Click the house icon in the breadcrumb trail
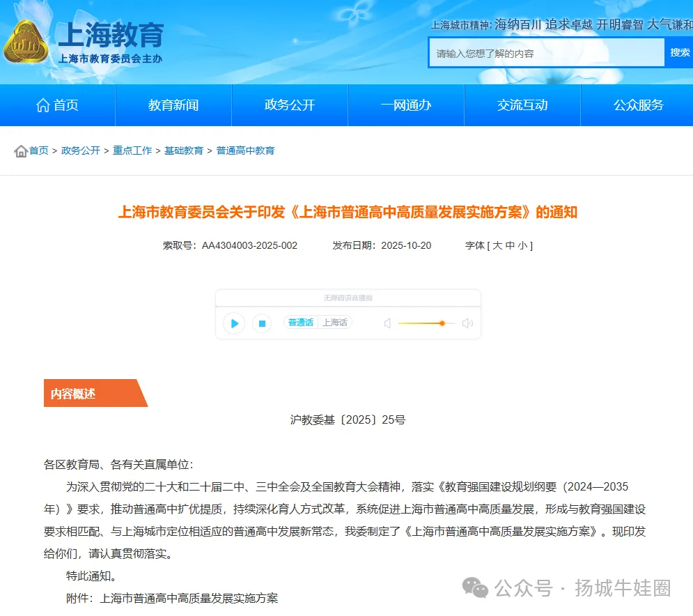Viewport: 693px width, 616px height. pos(20,150)
